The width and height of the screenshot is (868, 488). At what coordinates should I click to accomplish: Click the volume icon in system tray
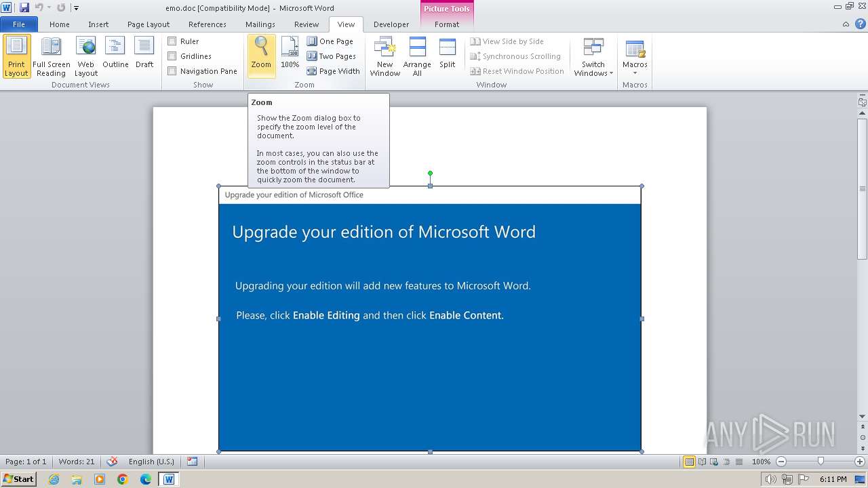tap(771, 479)
